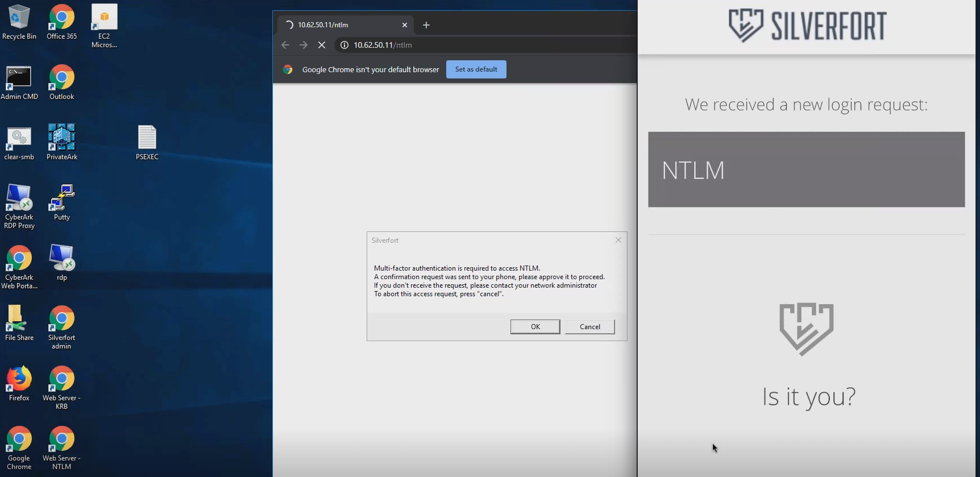Open the Recycle Bin desktop icon
This screenshot has width=980, height=477.
point(19,22)
